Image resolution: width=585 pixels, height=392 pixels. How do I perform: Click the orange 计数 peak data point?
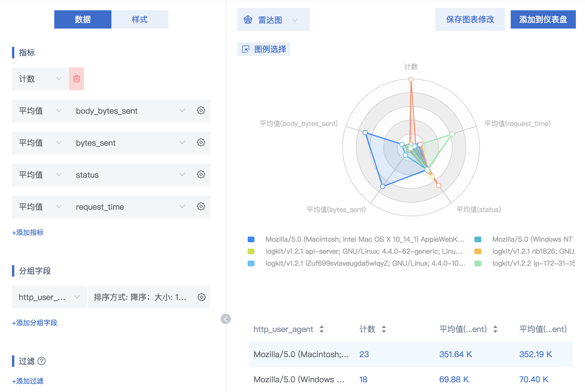pyautogui.click(x=411, y=79)
